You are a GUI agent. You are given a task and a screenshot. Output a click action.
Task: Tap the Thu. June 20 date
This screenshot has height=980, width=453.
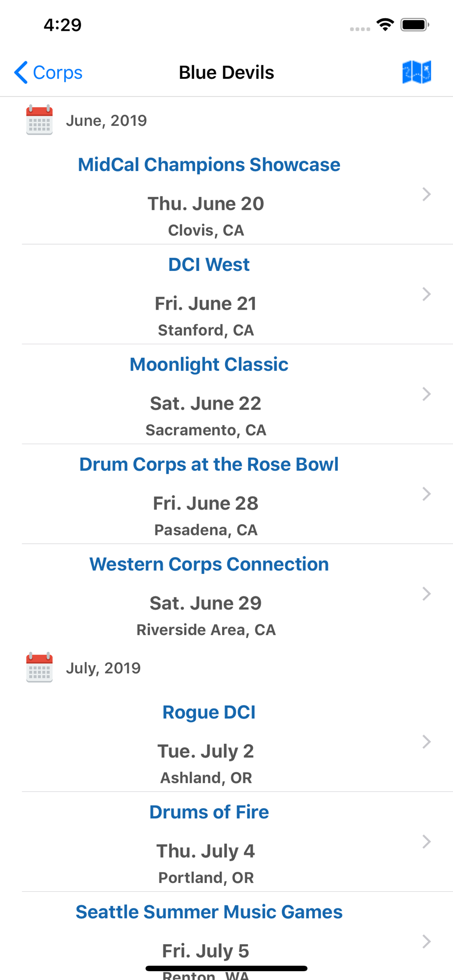206,204
